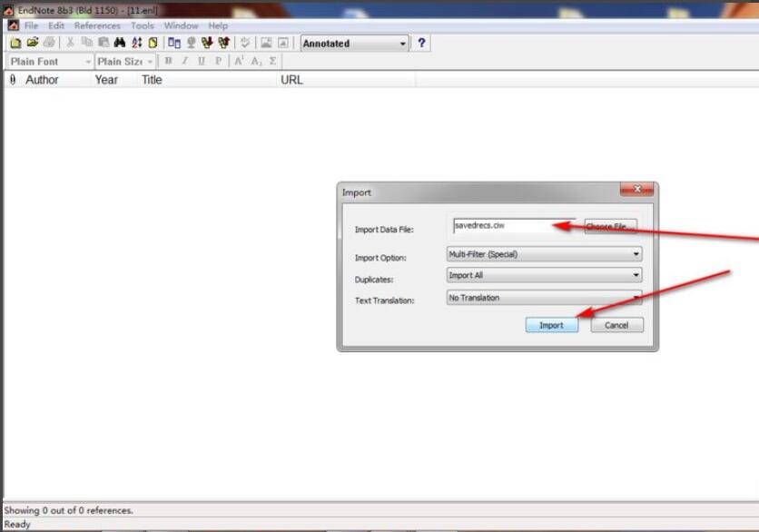Open the Window menu
This screenshot has width=759, height=532.
181,25
